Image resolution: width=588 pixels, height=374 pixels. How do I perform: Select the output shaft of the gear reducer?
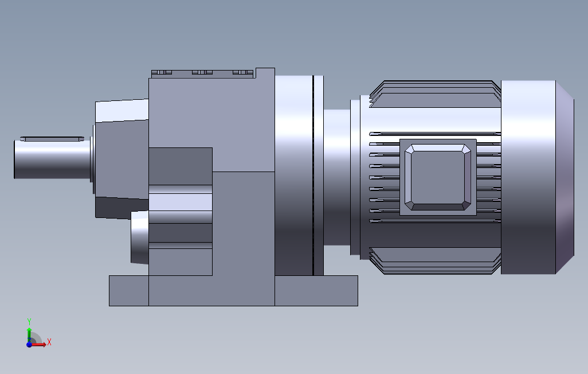coord(53,159)
